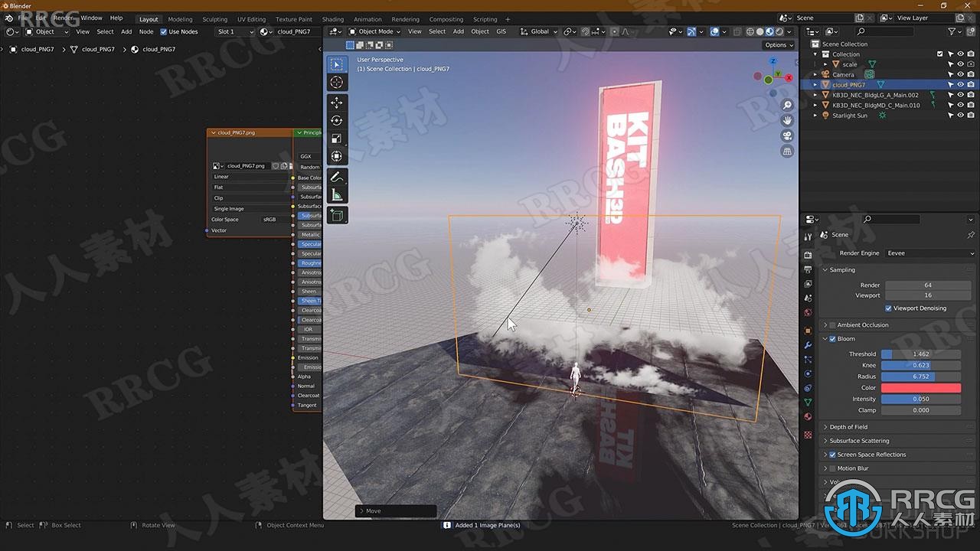Open the World properties tab icon
The height and width of the screenshot is (551, 980).
(x=808, y=312)
